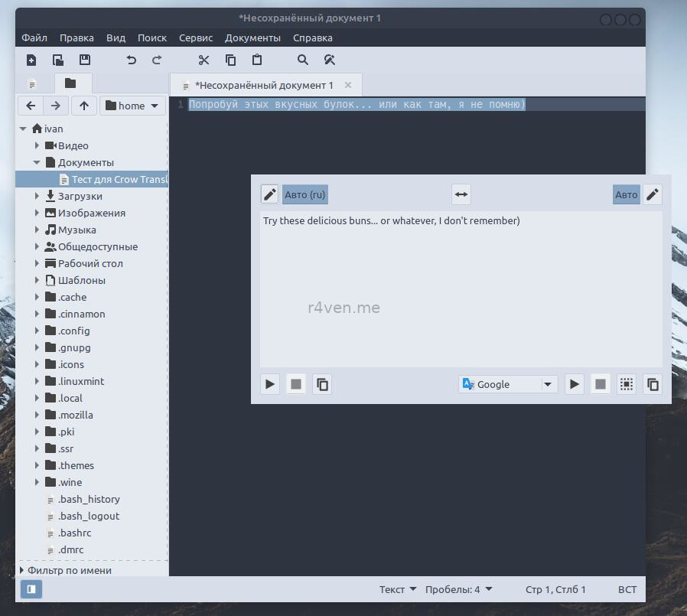Screen dimensions: 687x616
Task: Click the select screen area icon
Action: (627, 384)
